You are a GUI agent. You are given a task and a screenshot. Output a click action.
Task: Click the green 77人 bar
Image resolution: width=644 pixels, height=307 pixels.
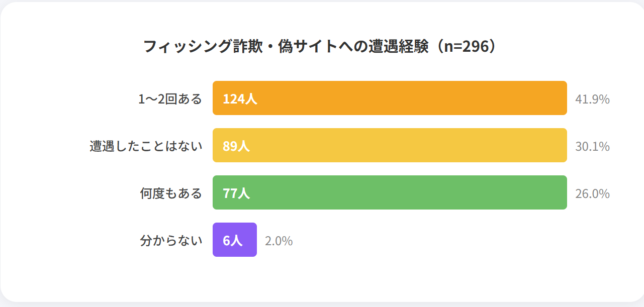click(390, 192)
